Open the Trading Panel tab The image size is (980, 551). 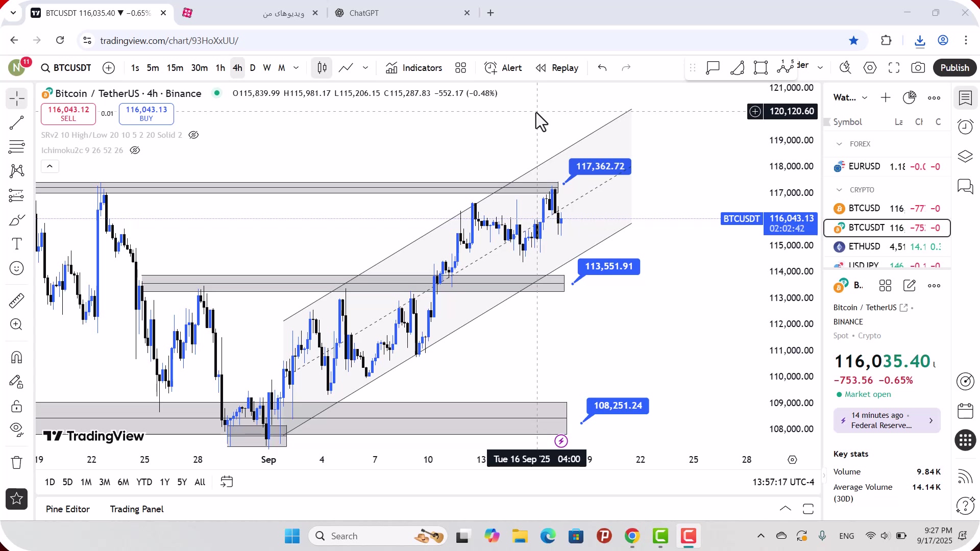[x=137, y=509]
